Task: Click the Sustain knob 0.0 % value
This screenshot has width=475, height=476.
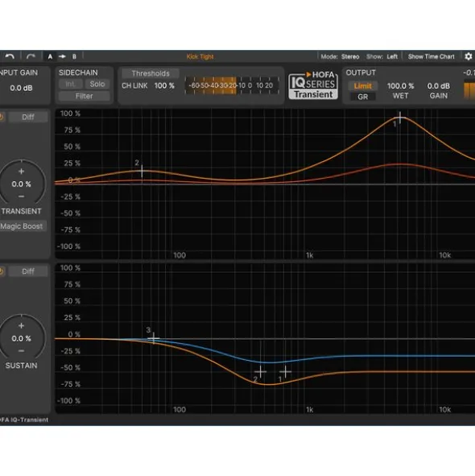Action: click(x=21, y=338)
